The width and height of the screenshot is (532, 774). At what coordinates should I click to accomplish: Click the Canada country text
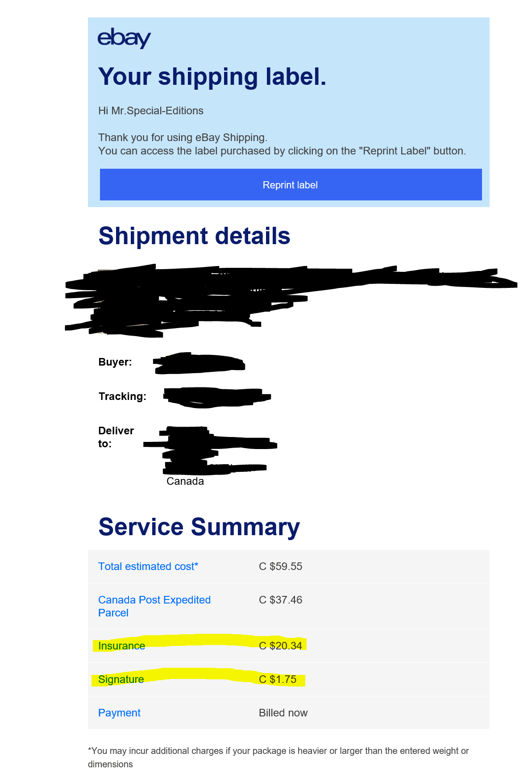(x=185, y=481)
